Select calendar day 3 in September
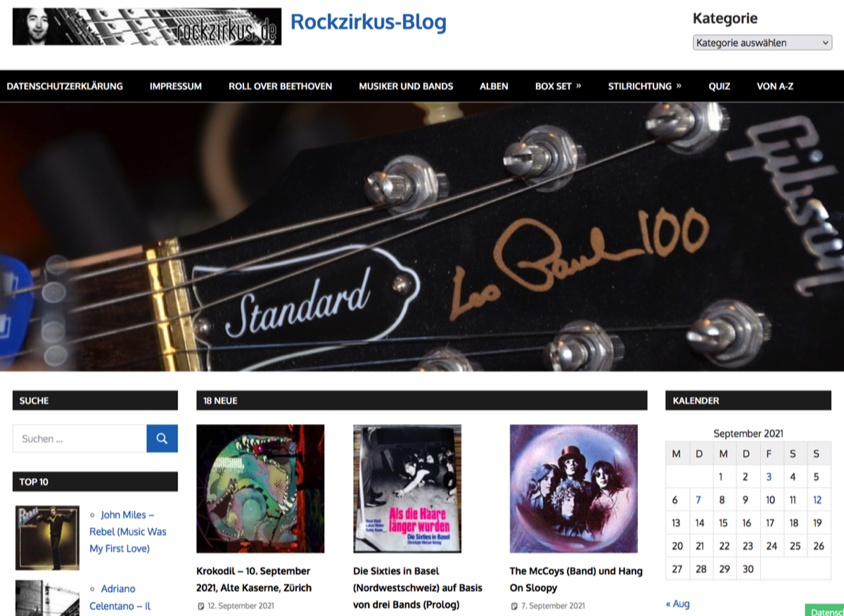This screenshot has height=616, width=844. [769, 477]
